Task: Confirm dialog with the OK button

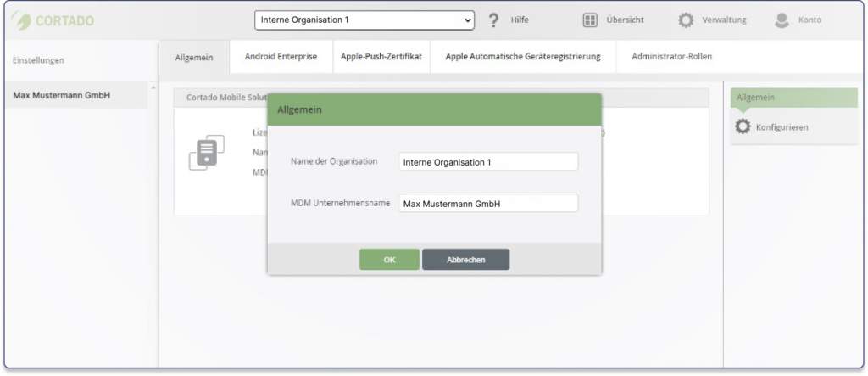Action: pos(389,260)
